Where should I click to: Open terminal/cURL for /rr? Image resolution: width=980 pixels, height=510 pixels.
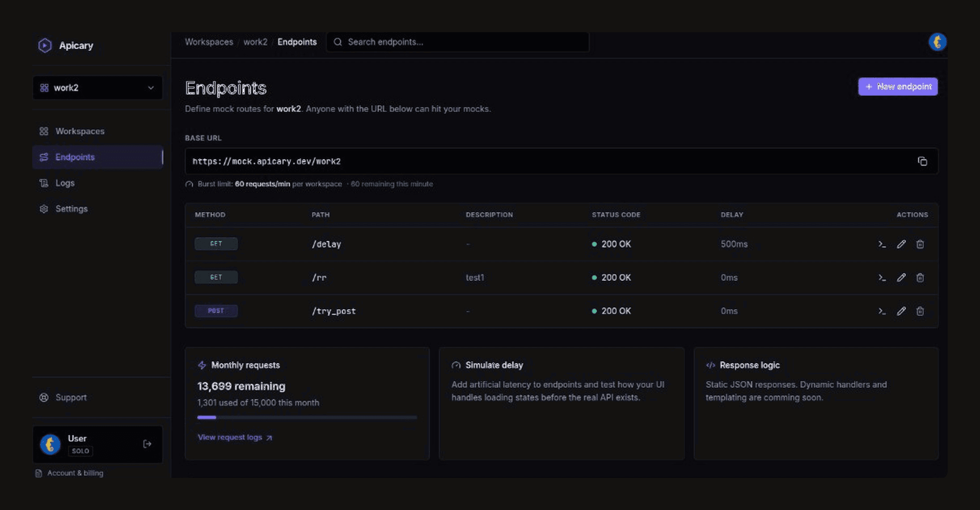882,277
